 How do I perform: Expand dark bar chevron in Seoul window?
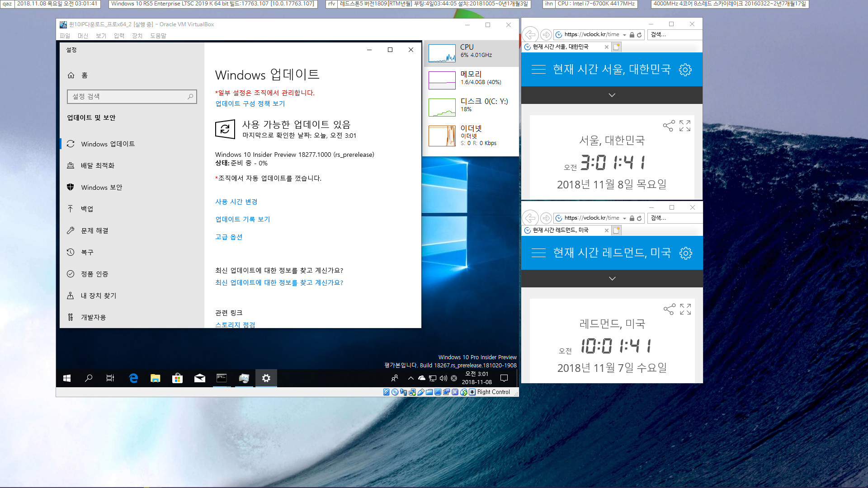(x=612, y=95)
